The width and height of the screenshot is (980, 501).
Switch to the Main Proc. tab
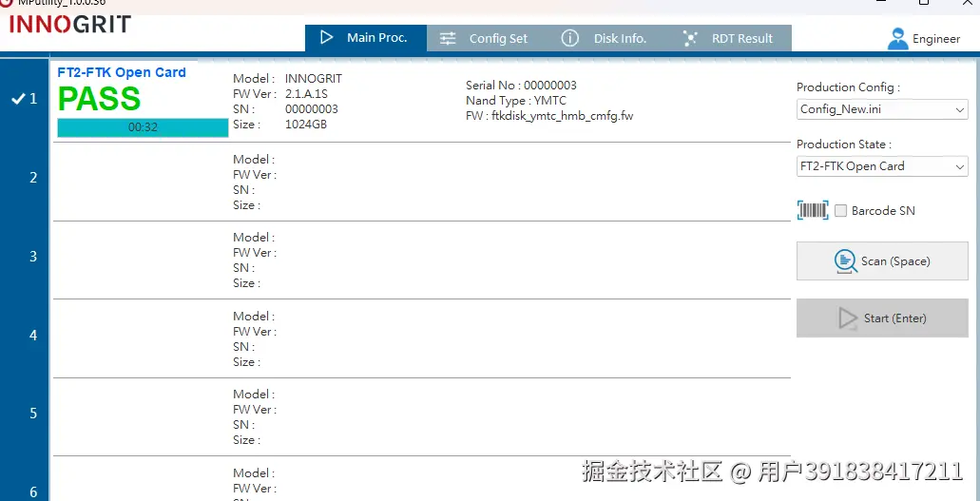(366, 38)
